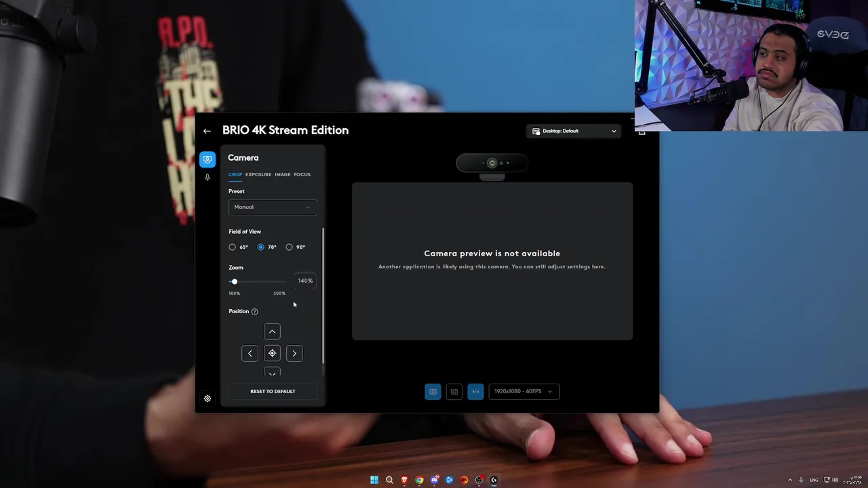Click the camera panel vertical scrollbar
868x488 pixels.
click(x=323, y=296)
